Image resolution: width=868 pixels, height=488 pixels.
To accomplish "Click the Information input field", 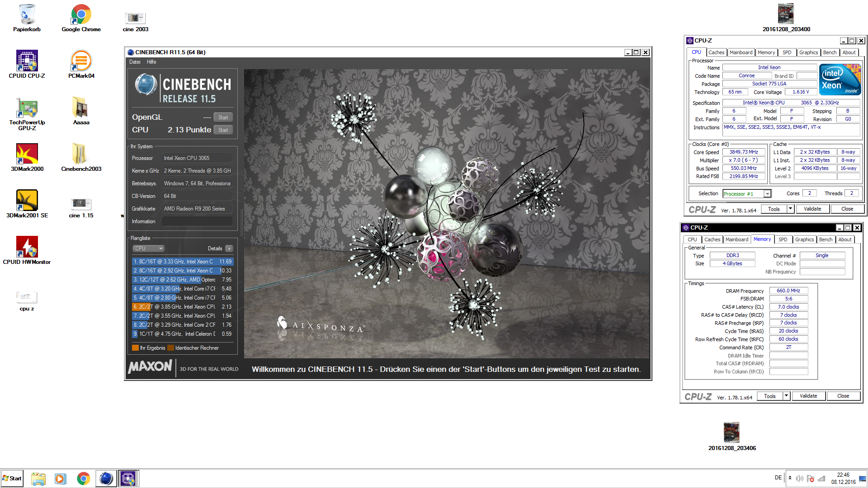I will tap(197, 221).
